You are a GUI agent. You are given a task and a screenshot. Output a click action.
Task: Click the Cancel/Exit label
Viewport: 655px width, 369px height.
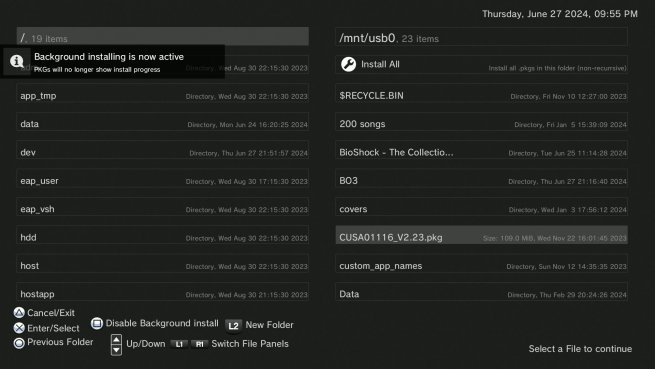pyautogui.click(x=51, y=313)
